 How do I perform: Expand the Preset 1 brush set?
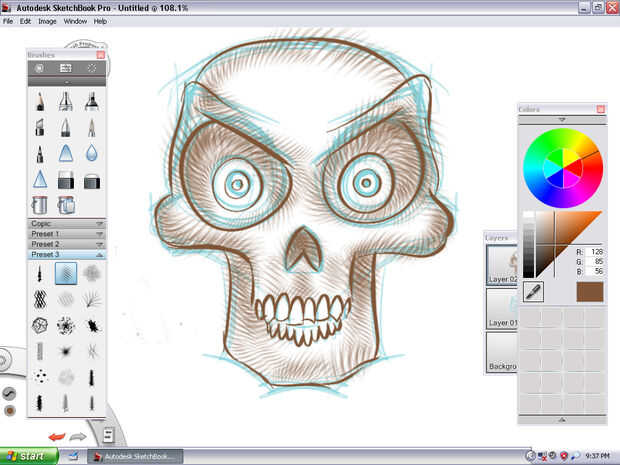(66, 234)
